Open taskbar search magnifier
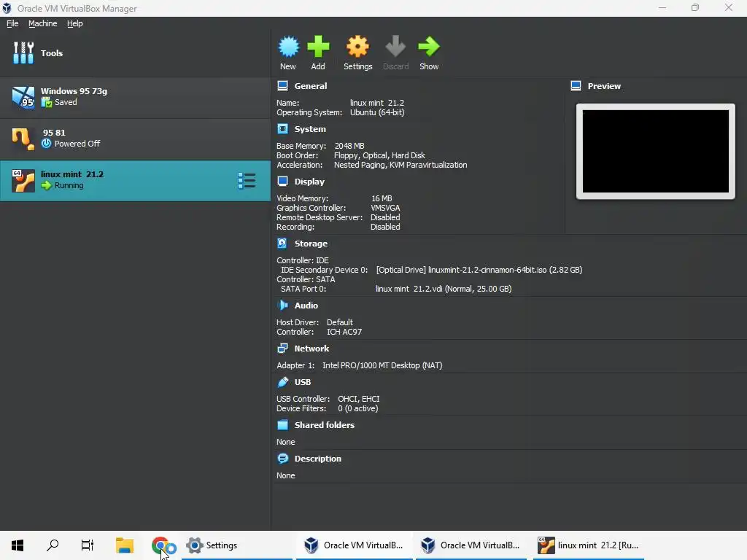The height and width of the screenshot is (560, 747). tap(53, 545)
